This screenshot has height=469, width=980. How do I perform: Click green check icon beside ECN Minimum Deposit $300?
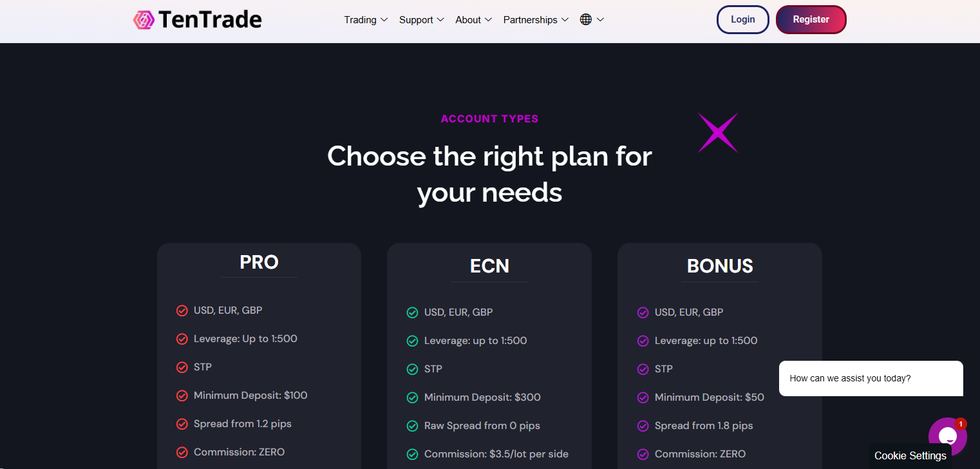click(413, 398)
